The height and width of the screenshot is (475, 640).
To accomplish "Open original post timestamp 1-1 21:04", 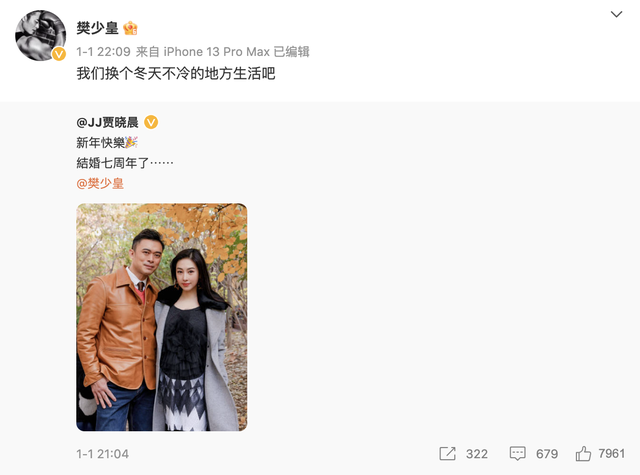I will pyautogui.click(x=102, y=454).
